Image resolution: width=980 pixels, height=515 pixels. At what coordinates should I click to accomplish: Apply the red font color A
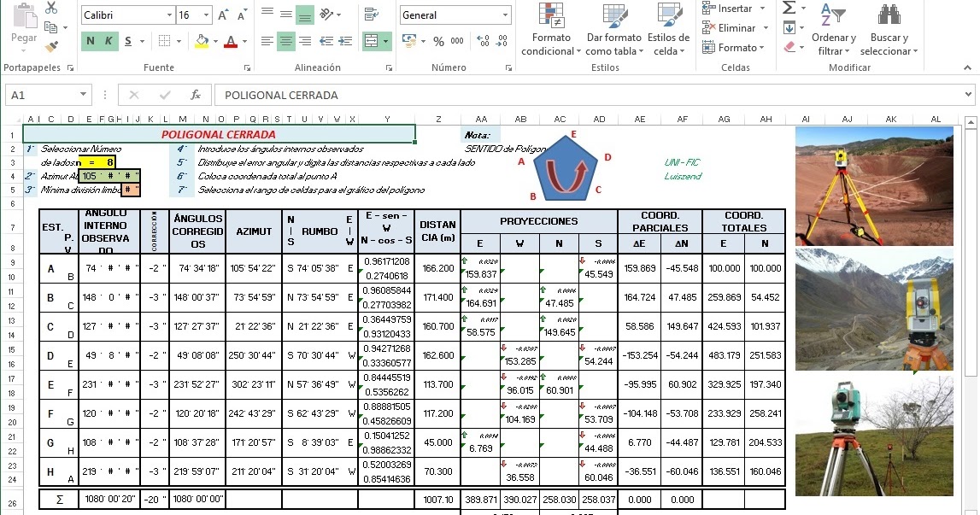pyautogui.click(x=231, y=41)
